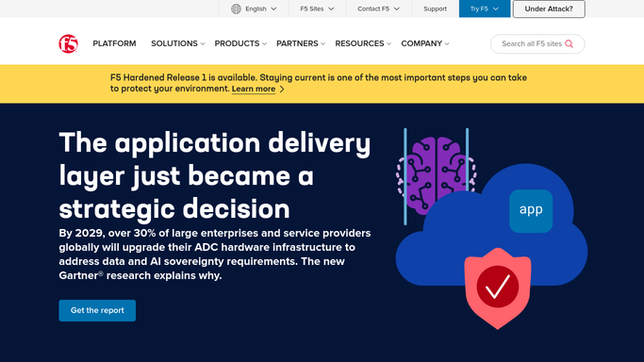Click the 'F5 Hardened Release 1 is available' text

pyautogui.click(x=319, y=83)
